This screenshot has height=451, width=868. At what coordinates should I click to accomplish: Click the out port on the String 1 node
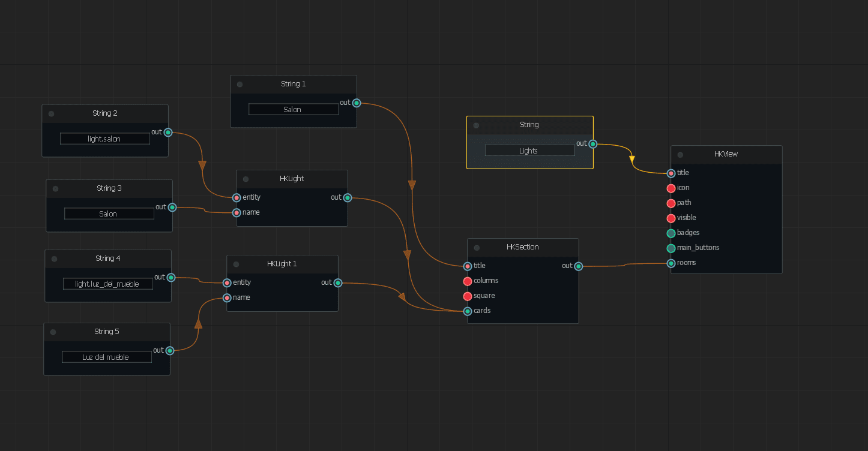356,103
